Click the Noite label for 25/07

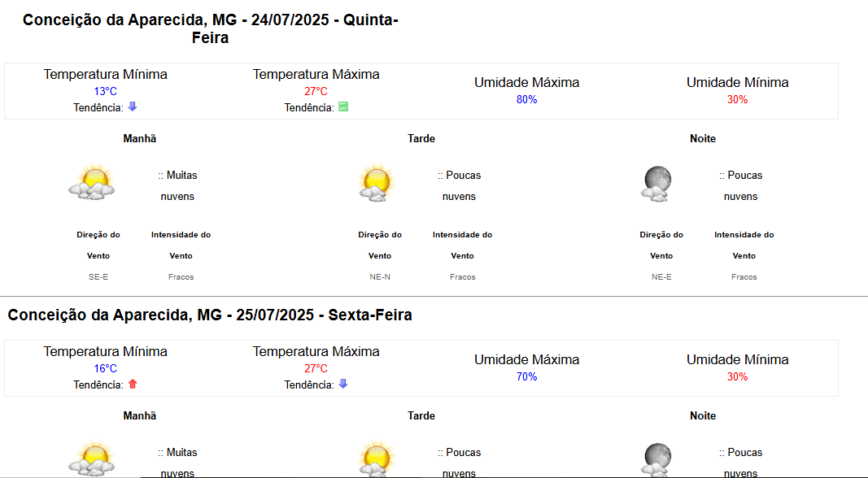click(703, 415)
